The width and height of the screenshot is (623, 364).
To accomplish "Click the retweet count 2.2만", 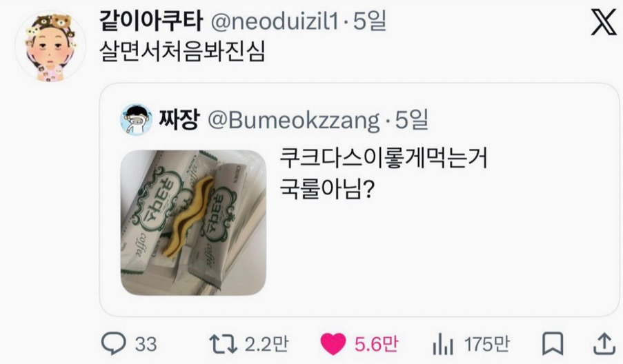I will (x=266, y=344).
